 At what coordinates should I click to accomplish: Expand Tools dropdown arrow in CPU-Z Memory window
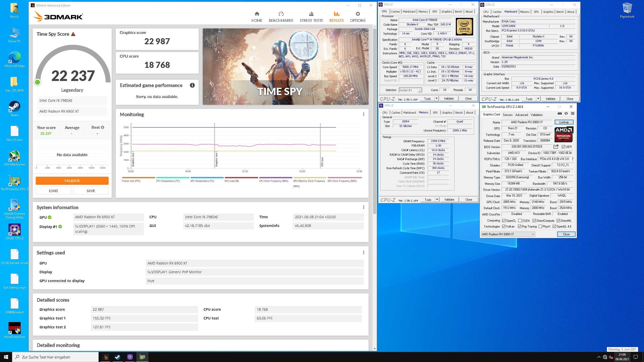coord(437,200)
